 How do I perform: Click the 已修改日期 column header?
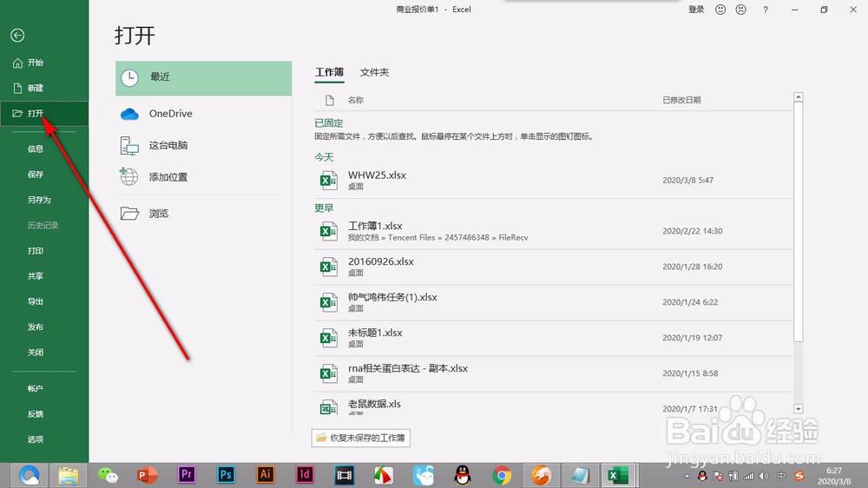pos(681,100)
